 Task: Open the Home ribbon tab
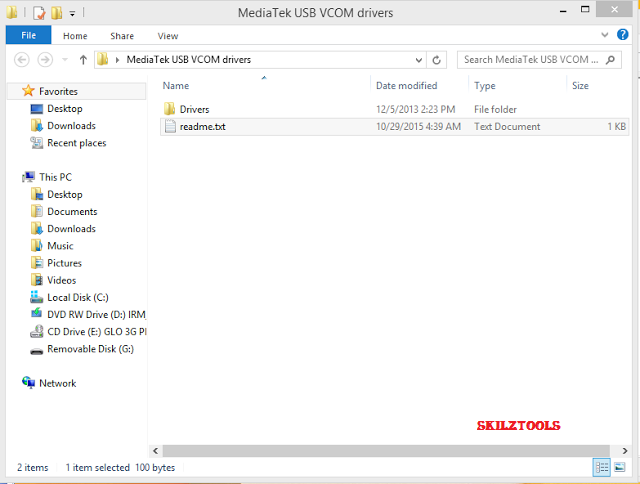tap(75, 36)
